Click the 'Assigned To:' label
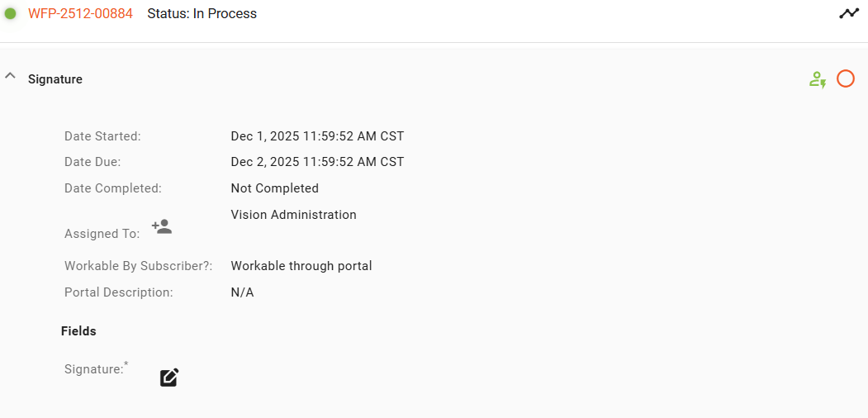 [x=102, y=234]
